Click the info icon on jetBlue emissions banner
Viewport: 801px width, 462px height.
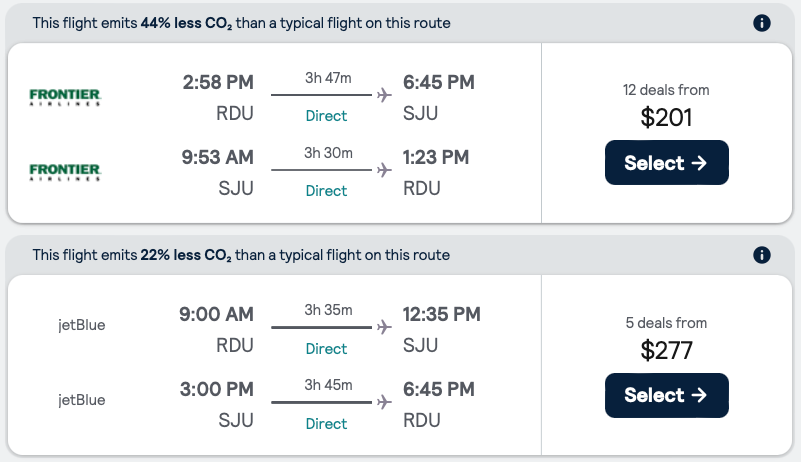[x=762, y=255]
